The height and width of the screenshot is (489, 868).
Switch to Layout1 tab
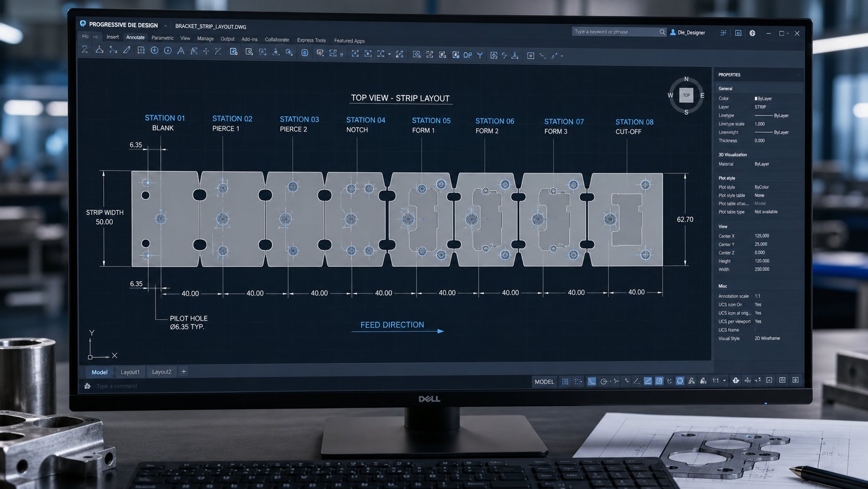coord(130,372)
